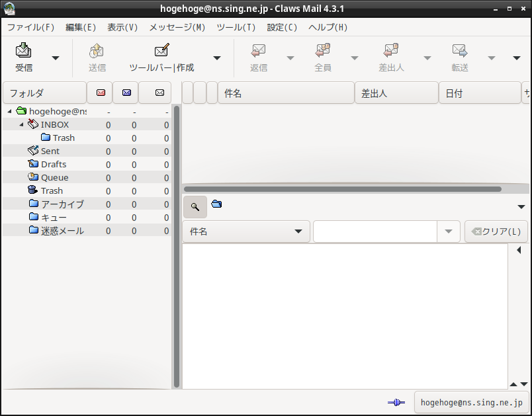Click the 転送 forward icon
Image resolution: width=532 pixels, height=416 pixels.
point(460,50)
